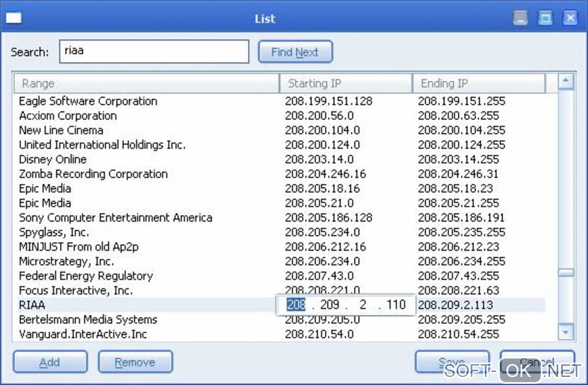Click the vertical scrollbar thumb
The height and width of the screenshot is (385, 588).
pyautogui.click(x=566, y=272)
